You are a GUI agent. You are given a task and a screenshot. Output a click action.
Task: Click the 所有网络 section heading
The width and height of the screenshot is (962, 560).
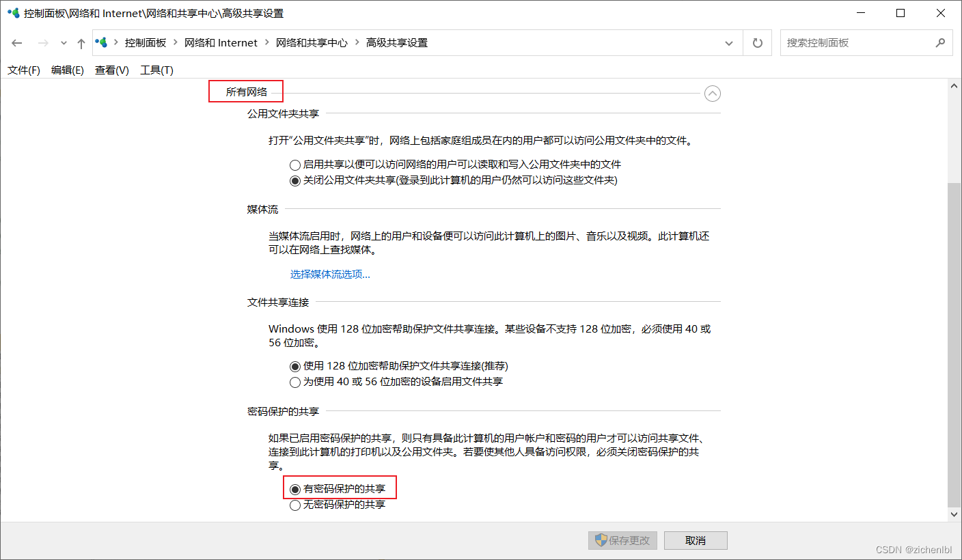247,92
